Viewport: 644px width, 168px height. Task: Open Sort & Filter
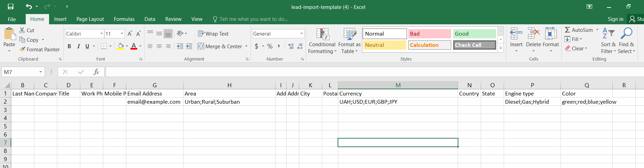608,40
